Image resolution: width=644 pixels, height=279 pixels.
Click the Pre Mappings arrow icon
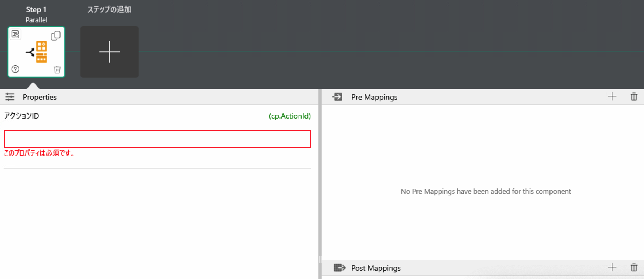337,97
